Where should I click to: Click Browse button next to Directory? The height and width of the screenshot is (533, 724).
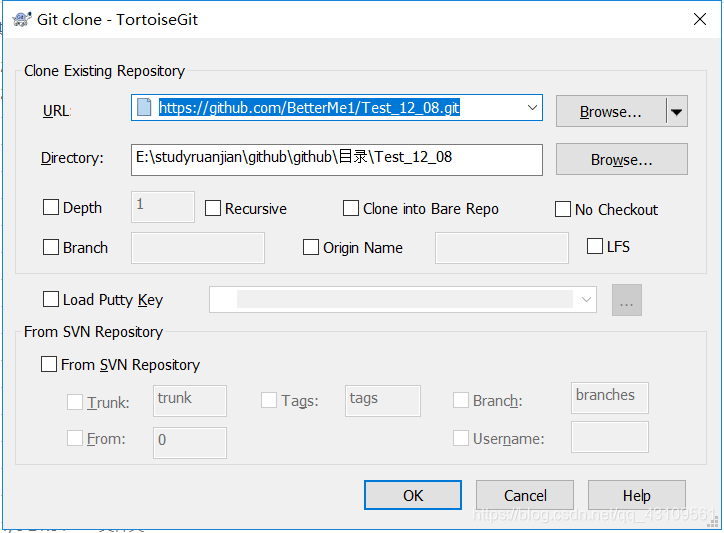621,159
